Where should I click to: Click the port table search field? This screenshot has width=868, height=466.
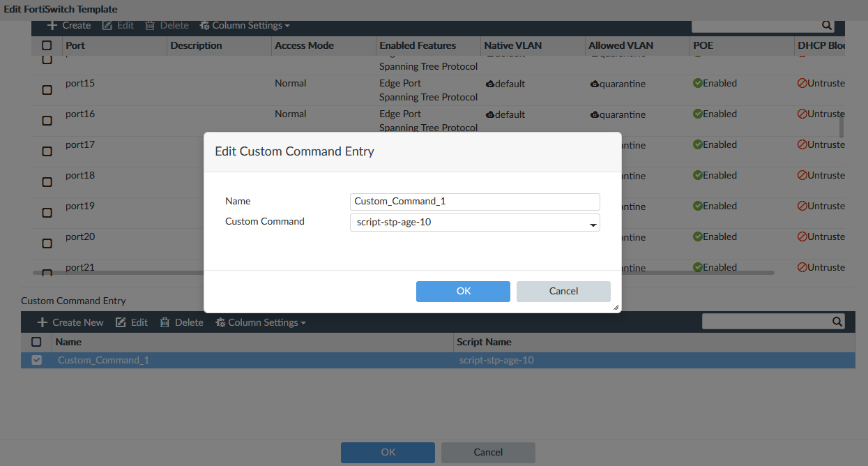(x=756, y=25)
